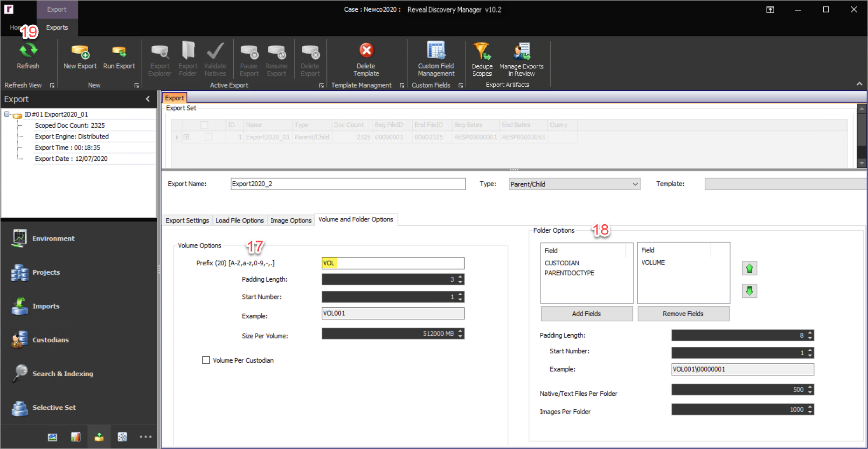The image size is (868, 449).
Task: Switch to Load File Options tab
Action: coord(240,221)
